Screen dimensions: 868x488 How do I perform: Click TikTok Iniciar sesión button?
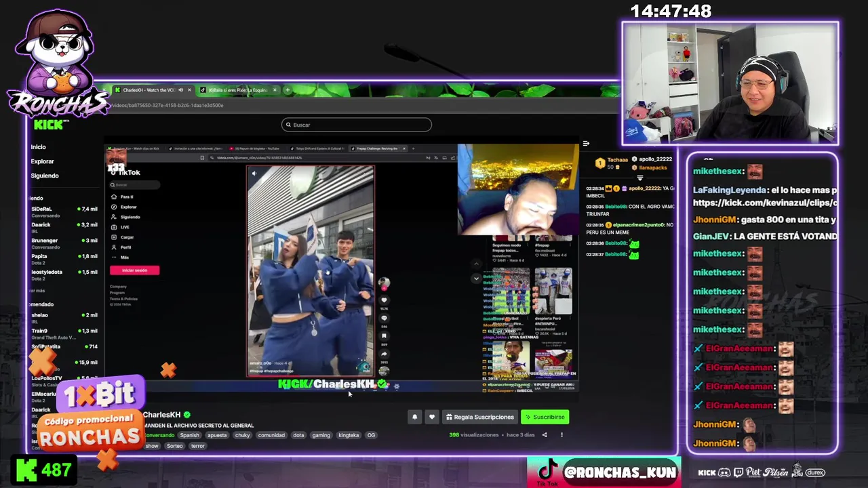[x=134, y=270]
